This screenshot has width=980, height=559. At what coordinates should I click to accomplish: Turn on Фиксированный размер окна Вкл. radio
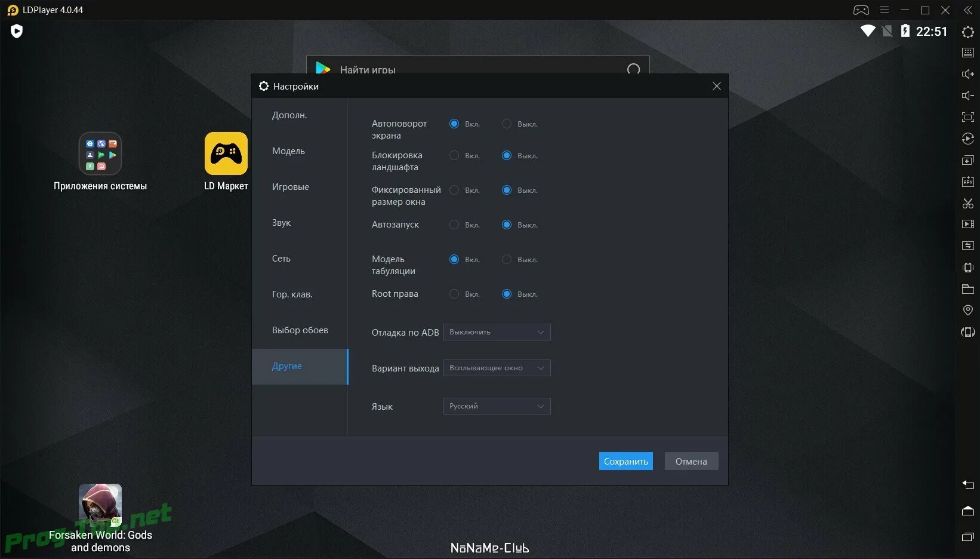[x=454, y=190]
